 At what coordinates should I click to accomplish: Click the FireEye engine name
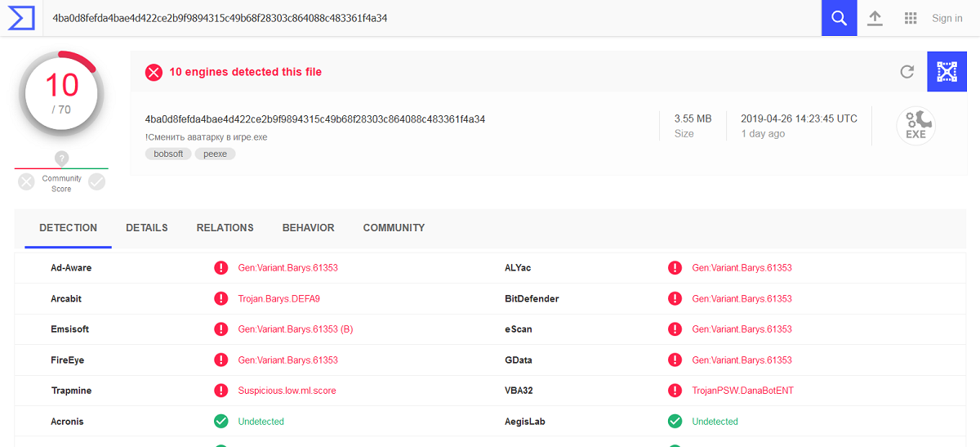tap(68, 360)
